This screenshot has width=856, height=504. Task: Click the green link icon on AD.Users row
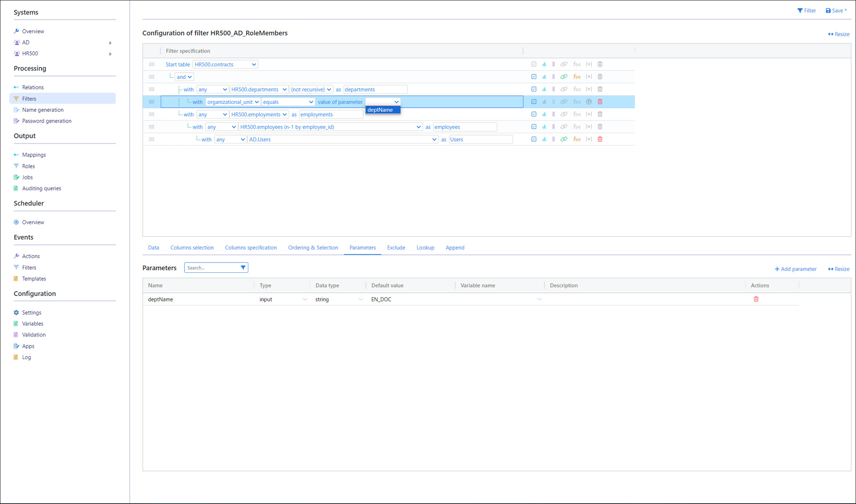click(x=564, y=139)
